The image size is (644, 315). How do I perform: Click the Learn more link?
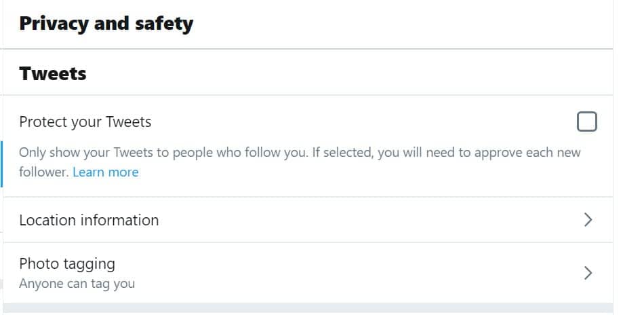click(x=105, y=172)
